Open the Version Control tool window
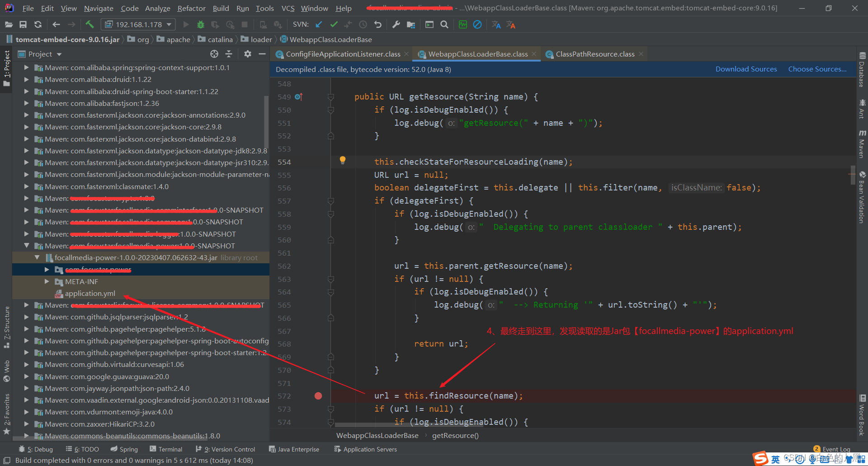 pyautogui.click(x=226, y=449)
